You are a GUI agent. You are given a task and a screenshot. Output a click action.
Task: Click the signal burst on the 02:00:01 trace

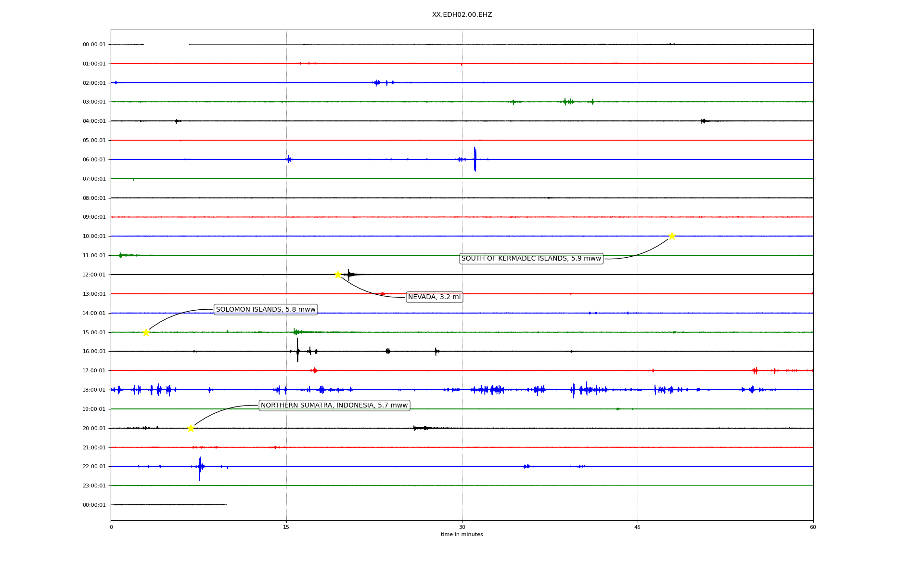[x=377, y=83]
